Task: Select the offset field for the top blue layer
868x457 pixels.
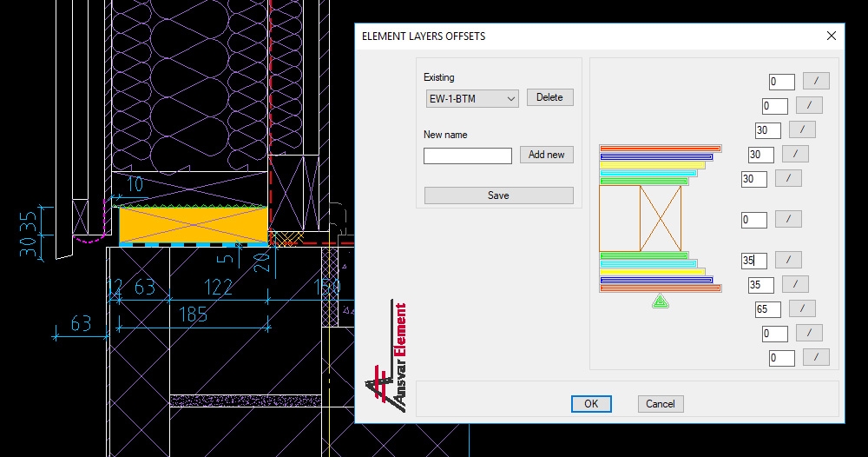Action: pyautogui.click(x=775, y=106)
